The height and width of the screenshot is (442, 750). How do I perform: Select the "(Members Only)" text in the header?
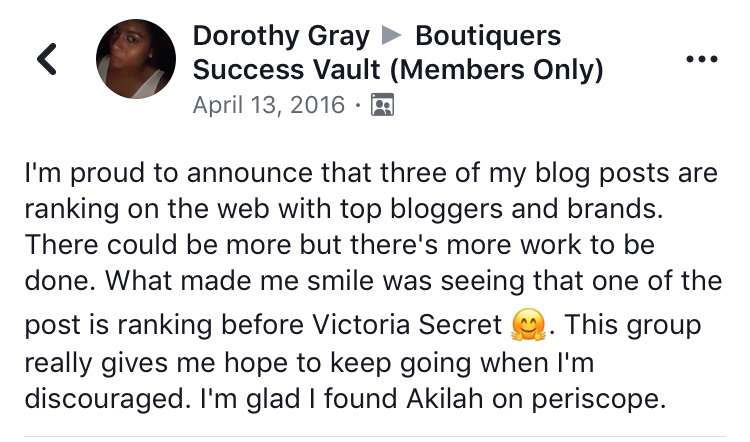496,70
